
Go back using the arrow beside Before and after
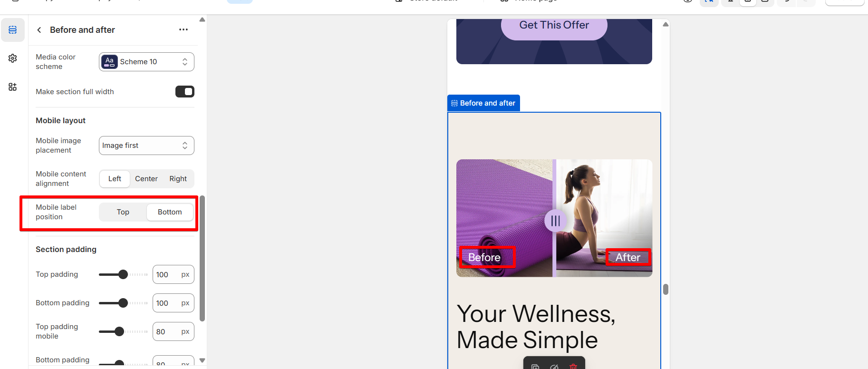pyautogui.click(x=39, y=30)
